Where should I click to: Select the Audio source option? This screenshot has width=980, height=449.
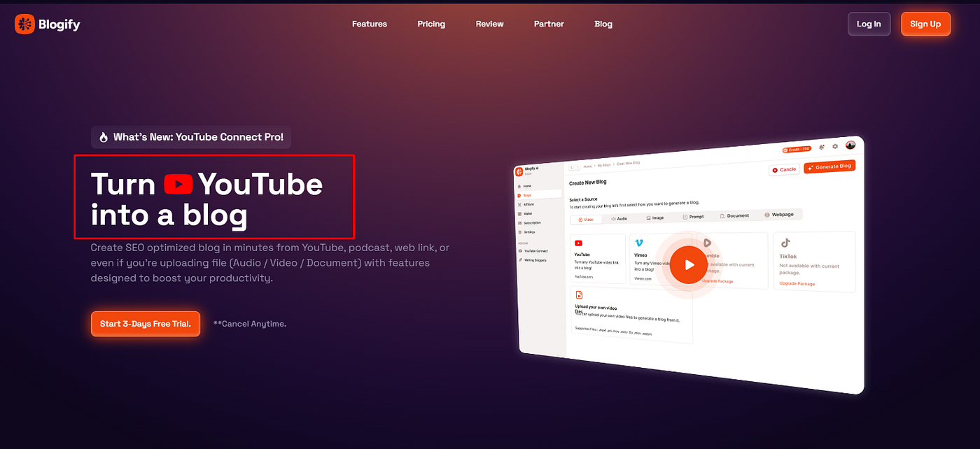click(x=619, y=218)
